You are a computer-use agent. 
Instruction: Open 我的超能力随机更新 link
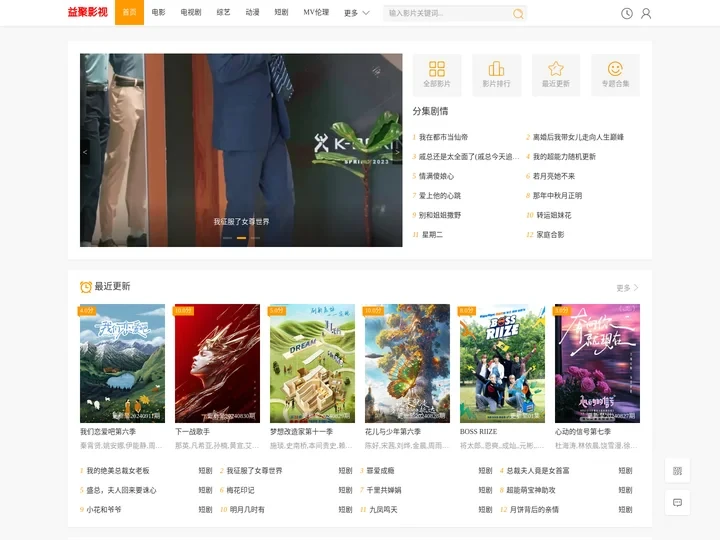(x=564, y=157)
